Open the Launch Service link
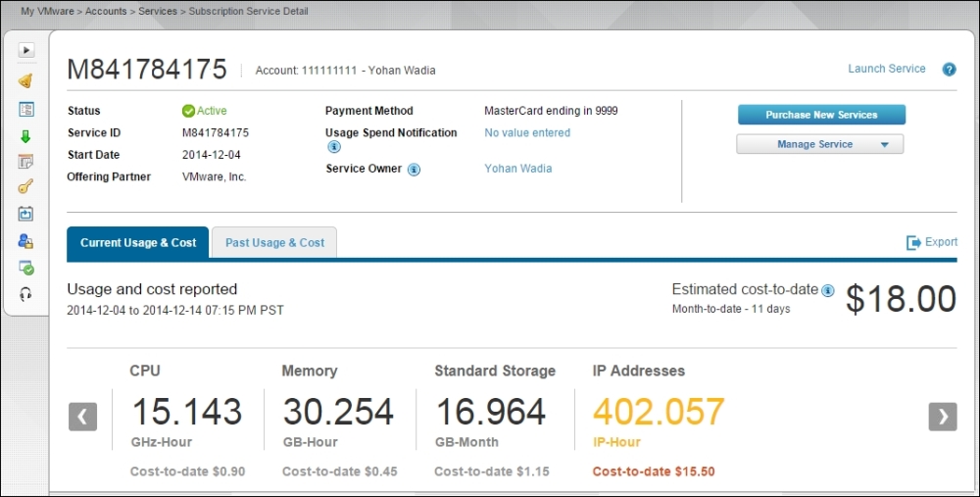Screen dimensions: 980x497 pyautogui.click(x=886, y=69)
